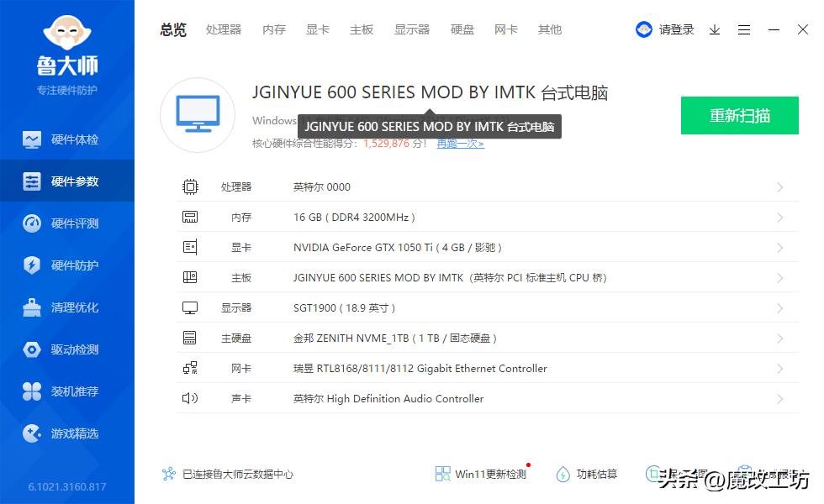Open 硬件体检 hardware checkup in the sidebar
Viewport: 824px width, 504px height.
pos(67,139)
